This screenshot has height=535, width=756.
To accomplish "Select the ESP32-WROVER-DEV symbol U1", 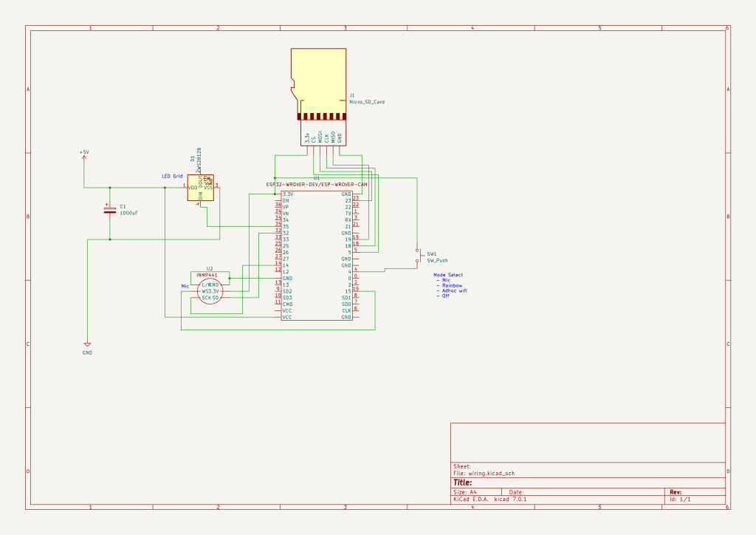I will click(317, 255).
